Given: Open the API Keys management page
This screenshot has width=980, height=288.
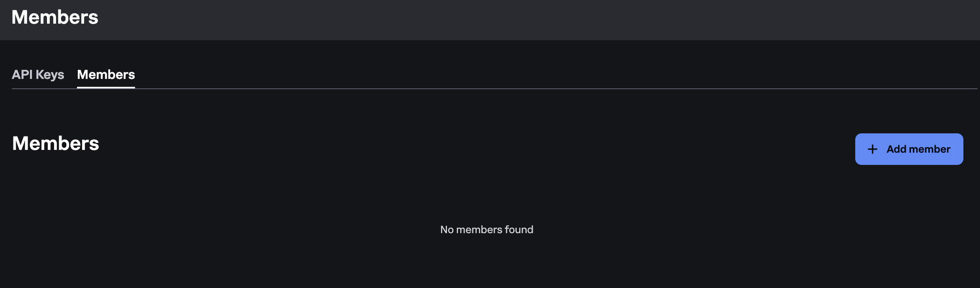Looking at the screenshot, I should 38,74.
